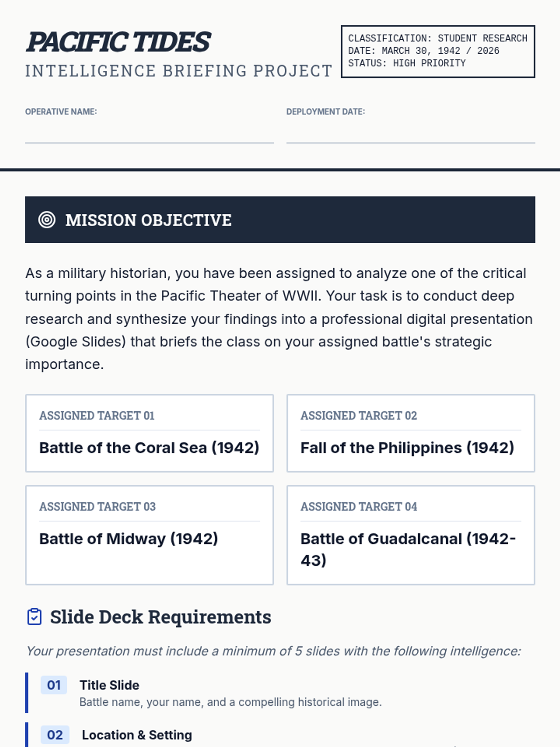Click the classification info box

(438, 51)
